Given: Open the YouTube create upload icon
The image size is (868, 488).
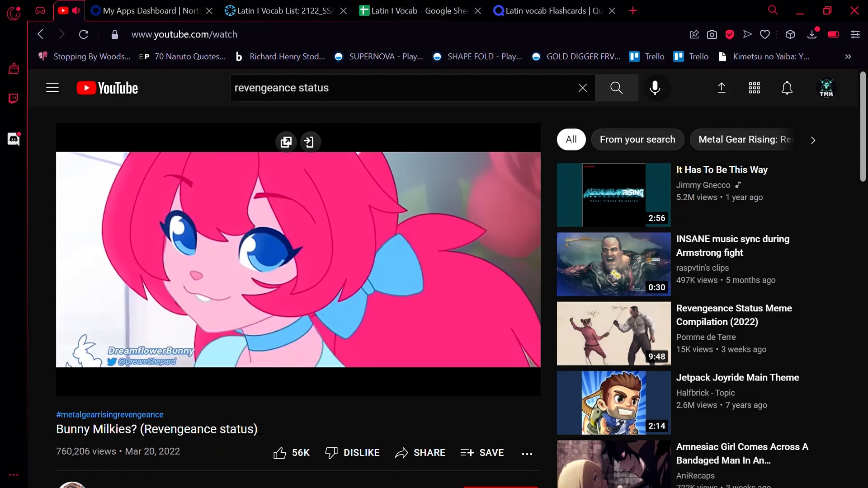Looking at the screenshot, I should click(x=722, y=88).
